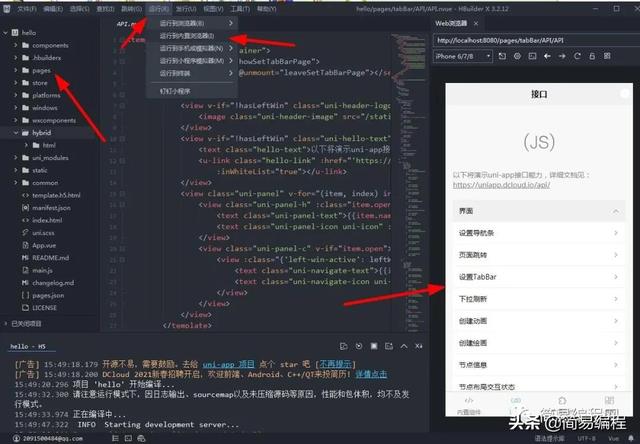This screenshot has width=640, height=444.
Task: Close the Web浏览器 tab
Action: (x=476, y=24)
